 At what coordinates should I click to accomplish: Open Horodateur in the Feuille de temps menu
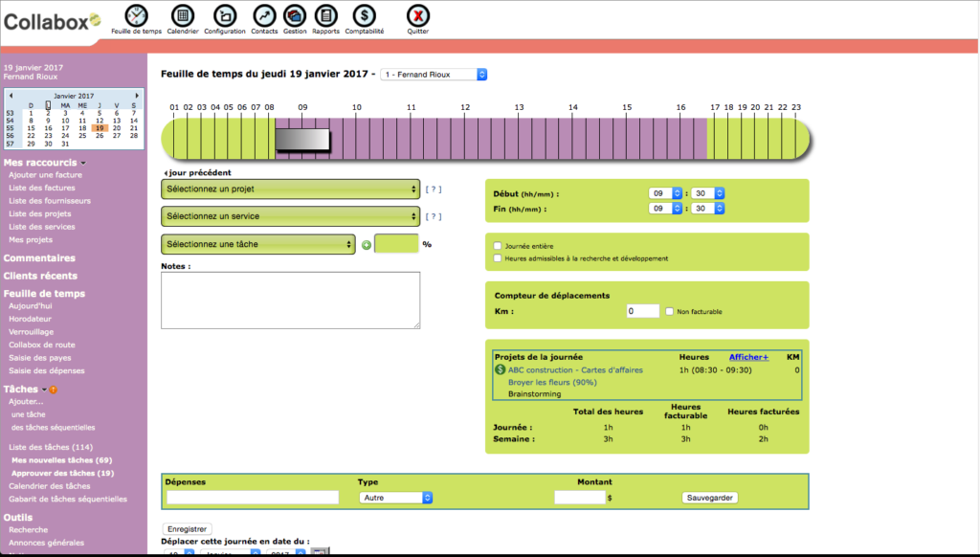[30, 319]
